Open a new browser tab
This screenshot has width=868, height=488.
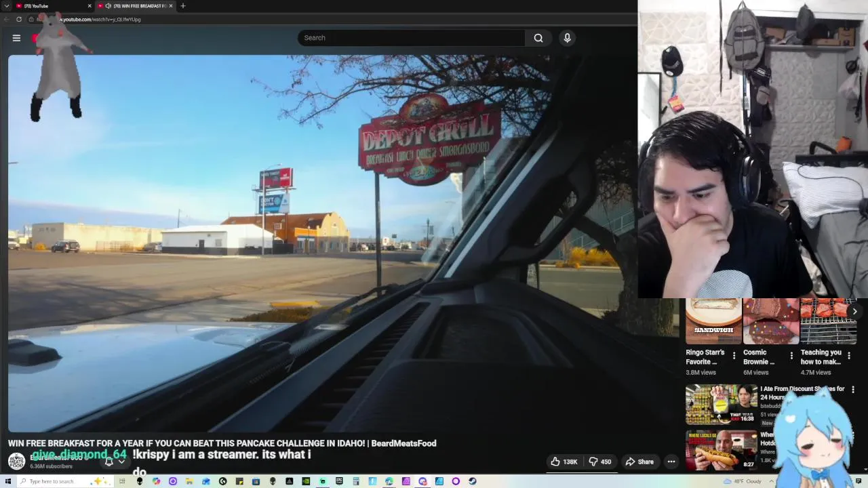(182, 6)
